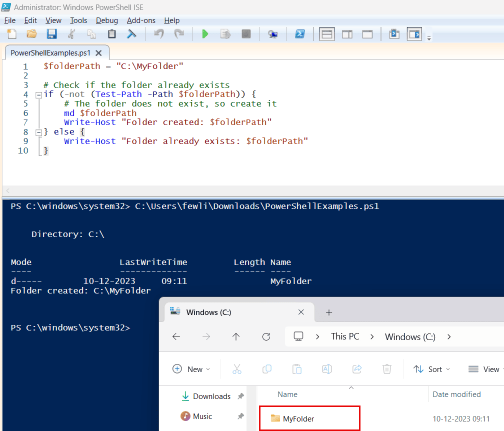Show Command window icon
The height and width of the screenshot is (431, 504).
pos(394,34)
